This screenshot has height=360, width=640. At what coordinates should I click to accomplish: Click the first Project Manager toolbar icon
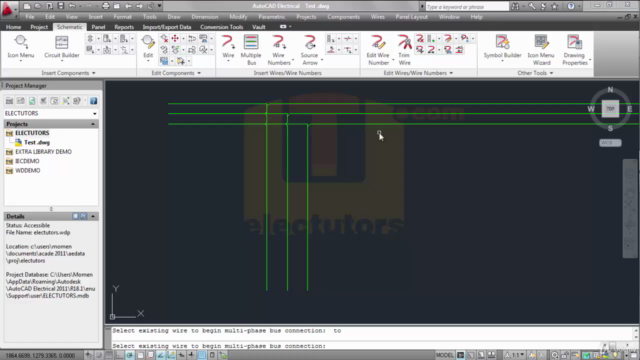[9, 101]
